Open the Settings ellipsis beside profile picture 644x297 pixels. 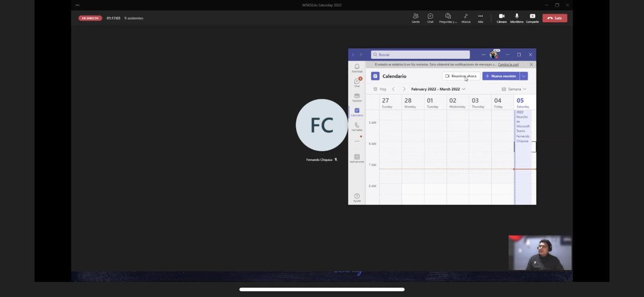point(483,55)
